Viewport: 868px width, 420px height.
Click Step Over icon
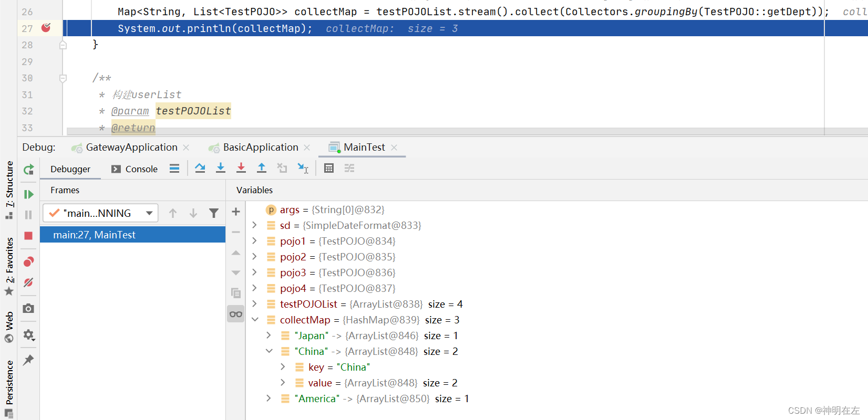click(200, 168)
